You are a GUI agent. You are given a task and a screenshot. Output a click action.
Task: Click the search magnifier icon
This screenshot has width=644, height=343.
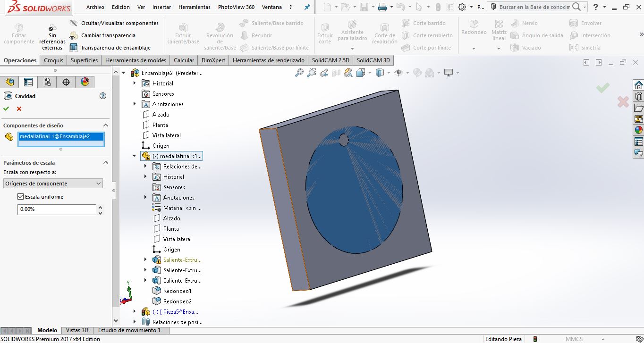(576, 7)
